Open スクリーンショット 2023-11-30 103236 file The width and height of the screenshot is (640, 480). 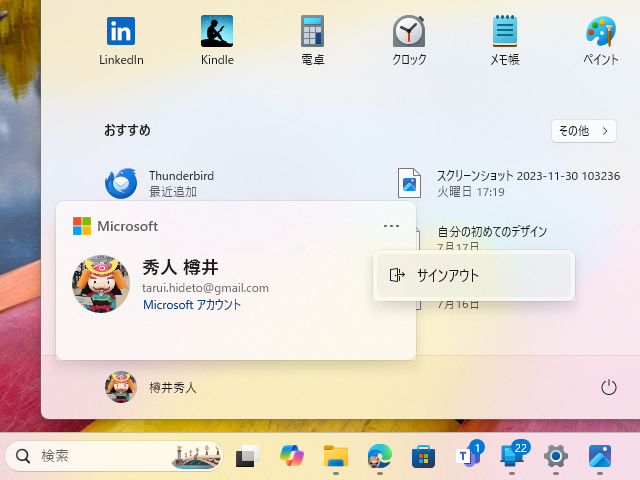click(x=509, y=183)
